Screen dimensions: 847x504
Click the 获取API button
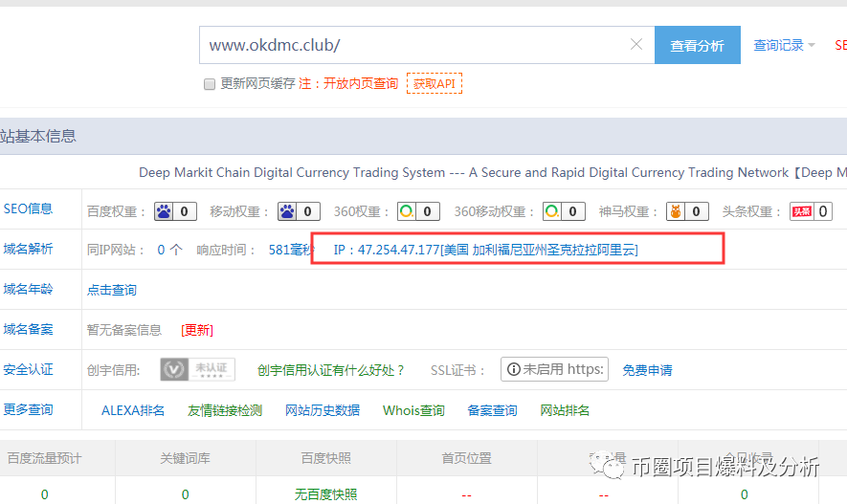tap(435, 83)
